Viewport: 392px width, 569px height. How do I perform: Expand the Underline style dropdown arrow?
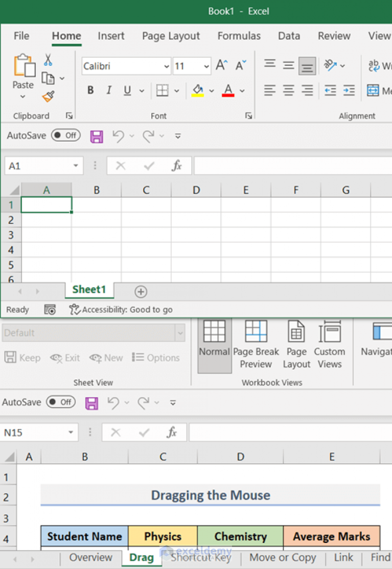[142, 90]
